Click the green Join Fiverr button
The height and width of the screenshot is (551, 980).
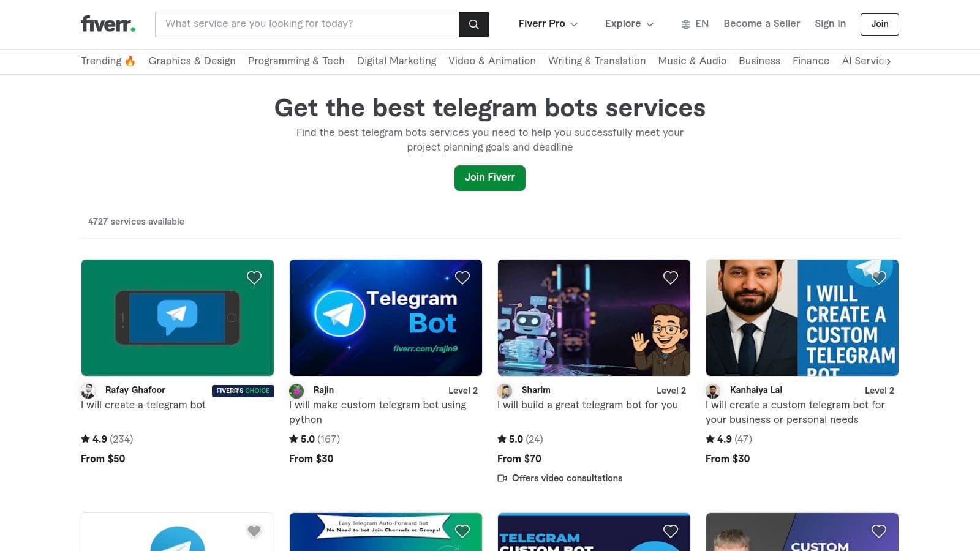(x=490, y=178)
